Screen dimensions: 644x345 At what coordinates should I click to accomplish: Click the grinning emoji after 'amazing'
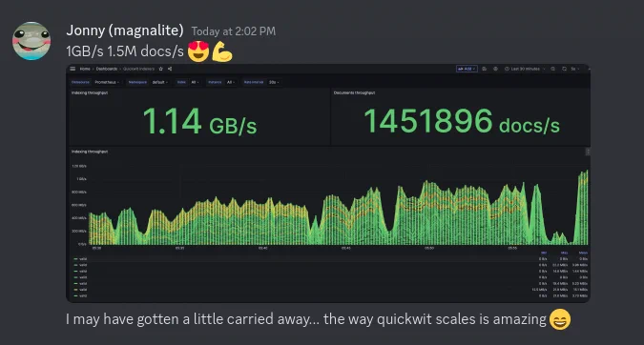tap(560, 319)
